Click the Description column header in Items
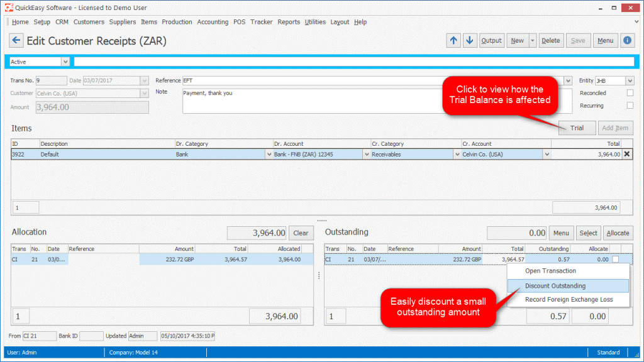 [x=107, y=144]
